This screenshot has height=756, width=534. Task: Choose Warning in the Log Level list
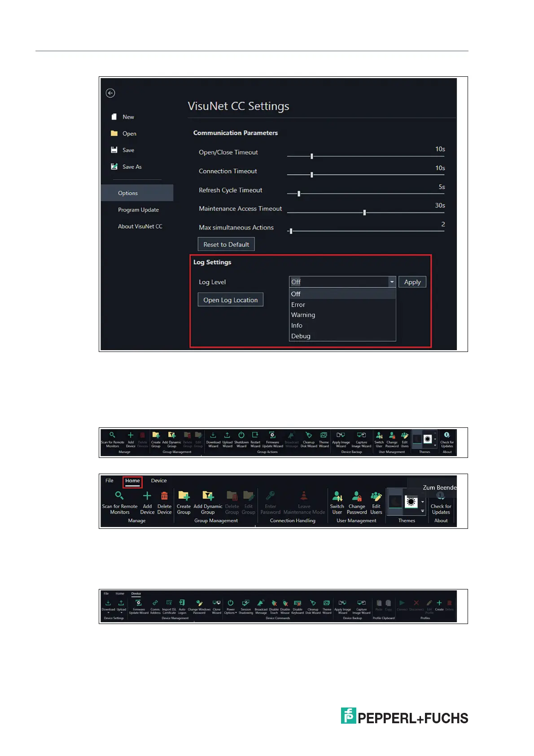[x=342, y=315]
